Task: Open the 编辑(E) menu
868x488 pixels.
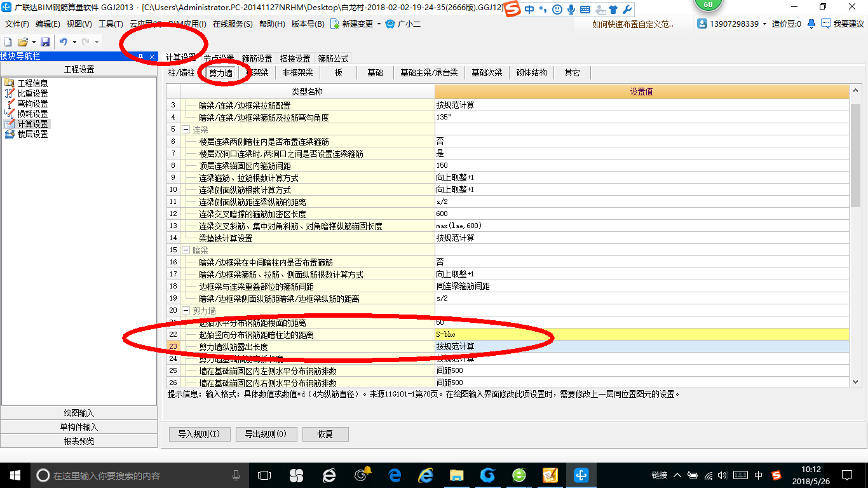Action: pyautogui.click(x=48, y=24)
